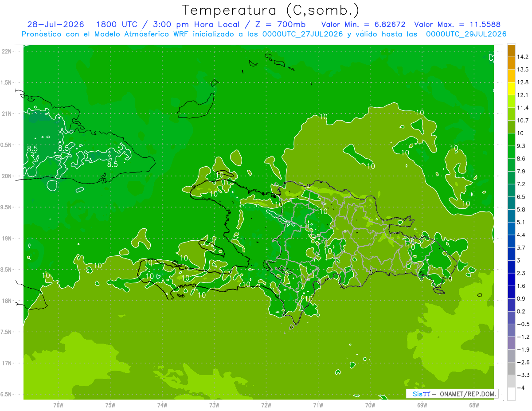Click the light green swatch between 10.7 and 11.4
This screenshot has height=411, width=532.
(x=511, y=114)
